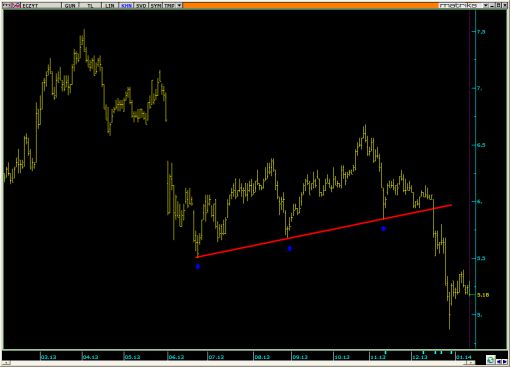The image size is (510, 367).
Task: Click the blue right arrow scroll icon
Action: [504, 362]
